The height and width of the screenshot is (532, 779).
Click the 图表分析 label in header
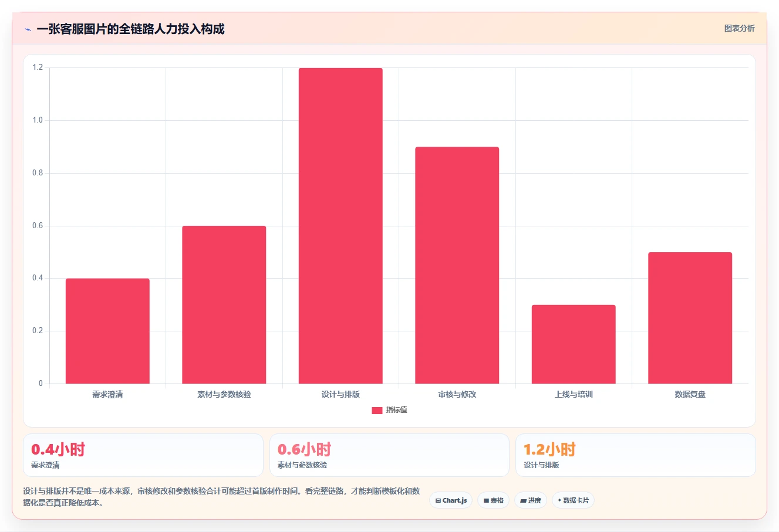[739, 28]
